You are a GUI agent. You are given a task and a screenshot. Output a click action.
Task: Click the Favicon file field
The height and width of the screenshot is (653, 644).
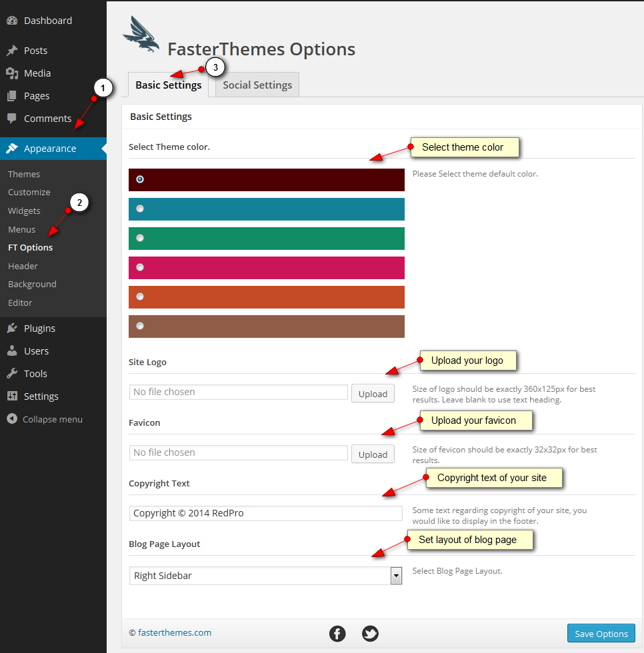[238, 452]
